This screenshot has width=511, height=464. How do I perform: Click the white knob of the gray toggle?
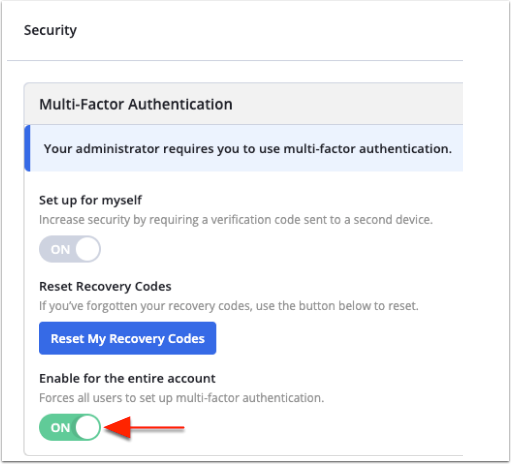[87, 249]
